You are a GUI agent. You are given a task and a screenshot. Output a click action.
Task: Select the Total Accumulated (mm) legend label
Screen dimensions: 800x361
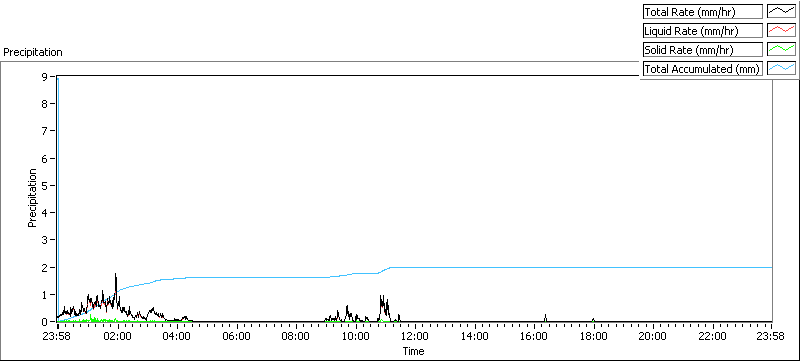[703, 68]
